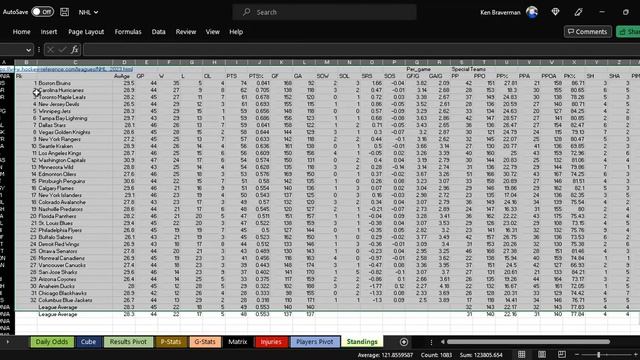Select the Per_game header cell
This screenshot has height=360, width=640.
(x=418, y=69)
